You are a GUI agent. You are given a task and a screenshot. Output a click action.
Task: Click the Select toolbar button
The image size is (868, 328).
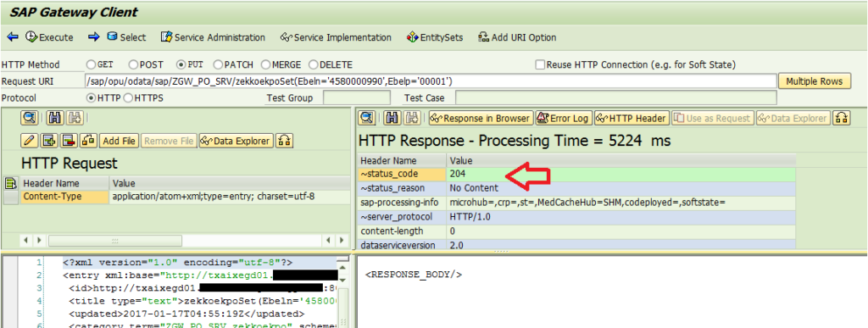[x=127, y=37]
